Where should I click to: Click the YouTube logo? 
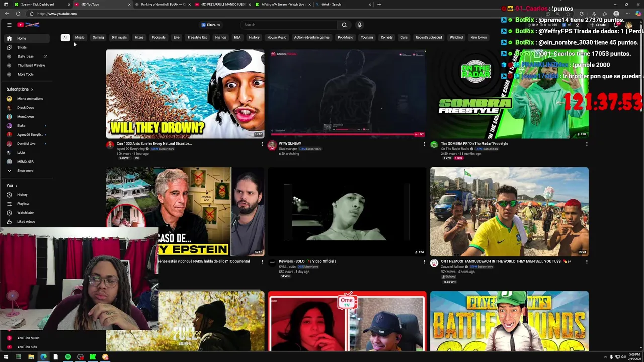(x=28, y=25)
